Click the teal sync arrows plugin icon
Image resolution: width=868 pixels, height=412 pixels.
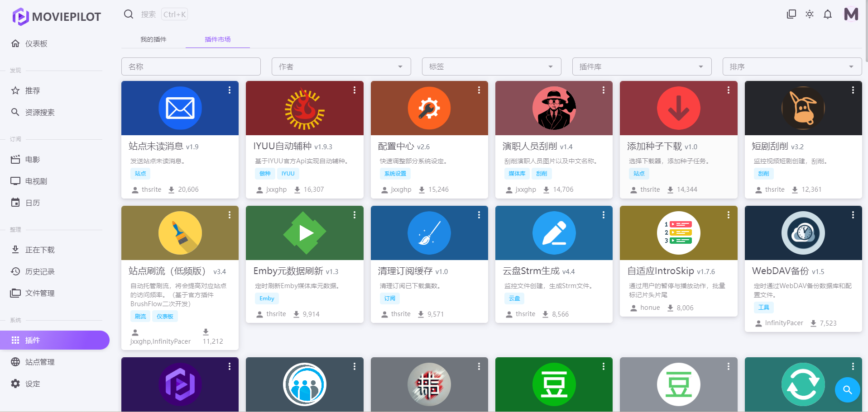[x=803, y=384]
